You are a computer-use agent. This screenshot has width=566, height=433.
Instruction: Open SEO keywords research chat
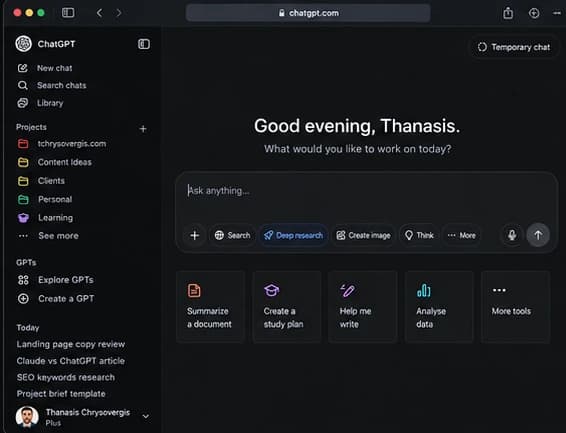click(66, 377)
